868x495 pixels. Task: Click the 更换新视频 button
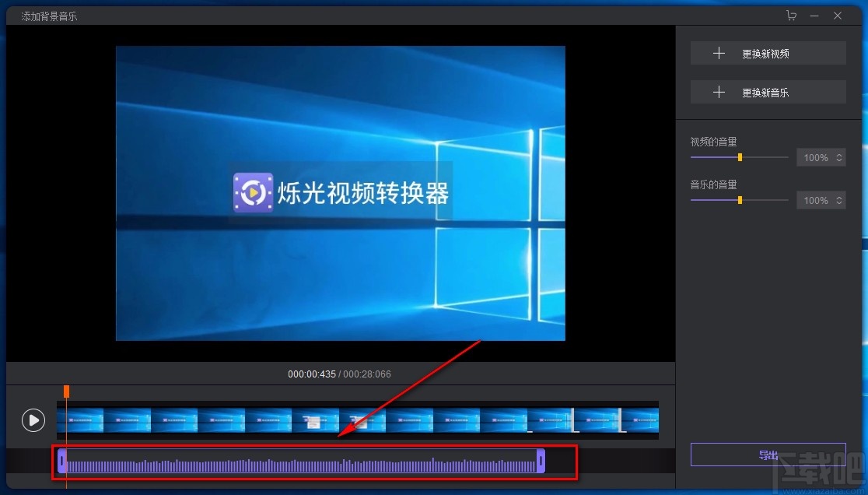click(768, 53)
